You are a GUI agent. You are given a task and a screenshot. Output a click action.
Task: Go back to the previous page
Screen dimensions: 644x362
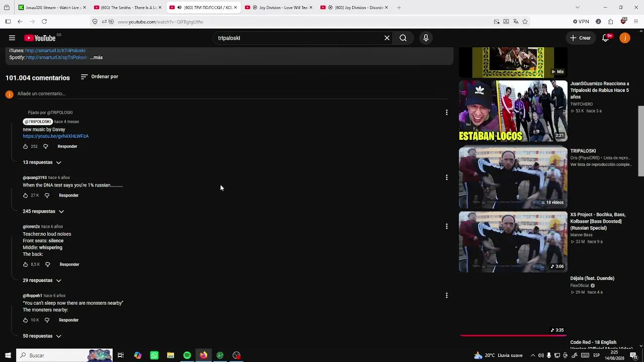coord(20,22)
